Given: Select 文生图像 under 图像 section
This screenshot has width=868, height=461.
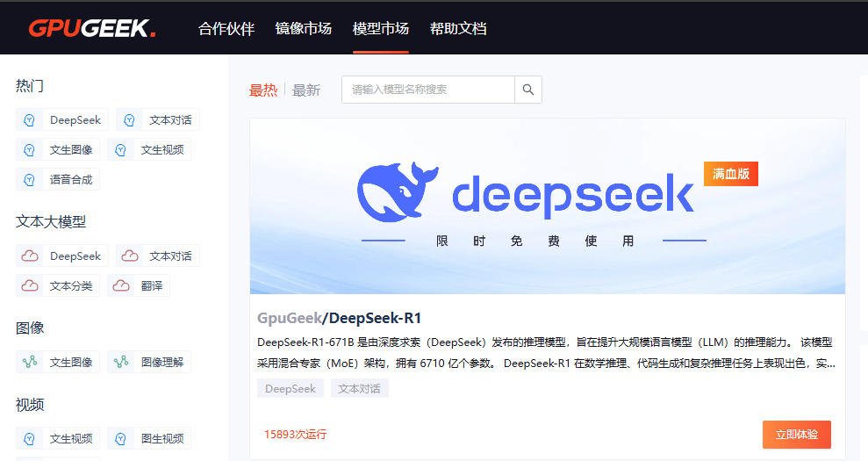Looking at the screenshot, I should point(58,363).
